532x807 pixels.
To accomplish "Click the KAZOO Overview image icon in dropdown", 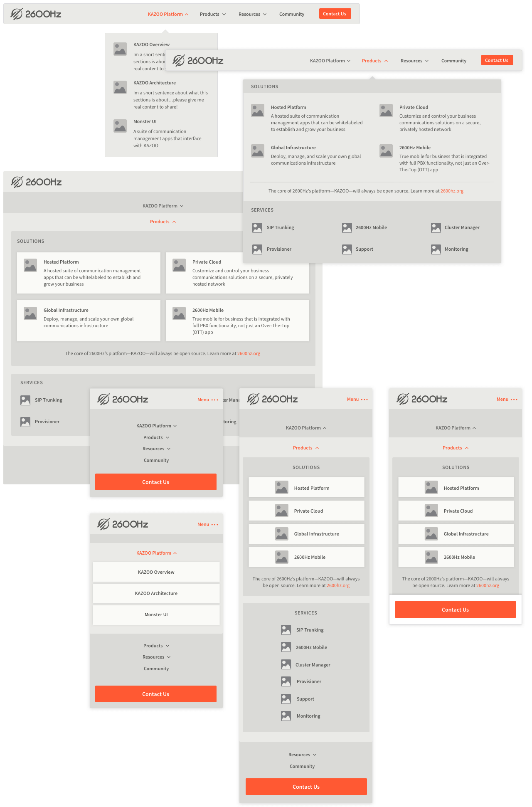I will 120,49.
